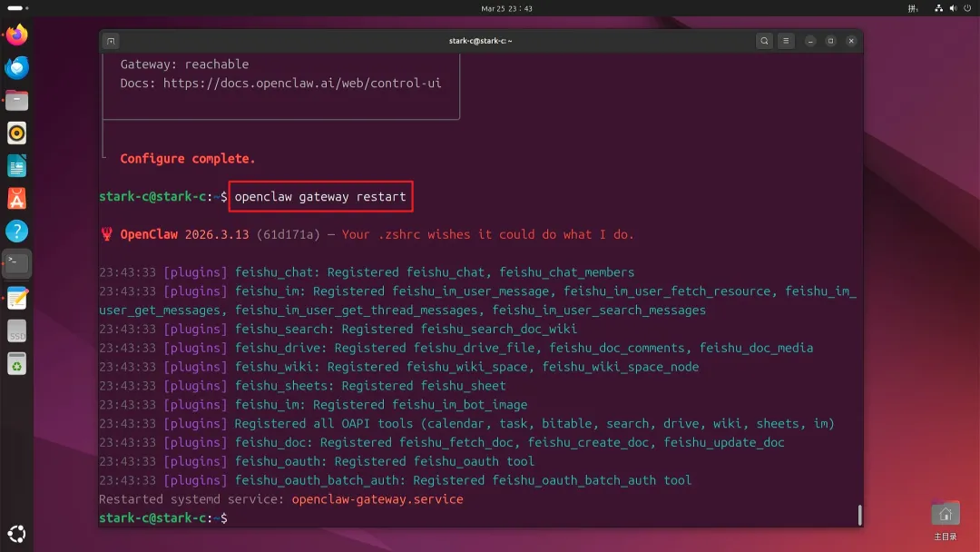
Task: Open the volume indicator in top bar
Action: pyautogui.click(x=953, y=8)
